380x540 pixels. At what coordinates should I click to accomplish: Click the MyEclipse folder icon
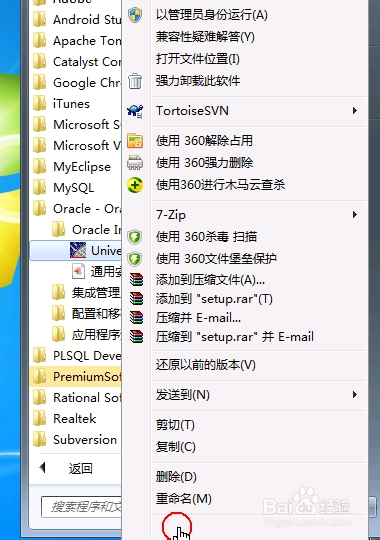click(x=40, y=167)
